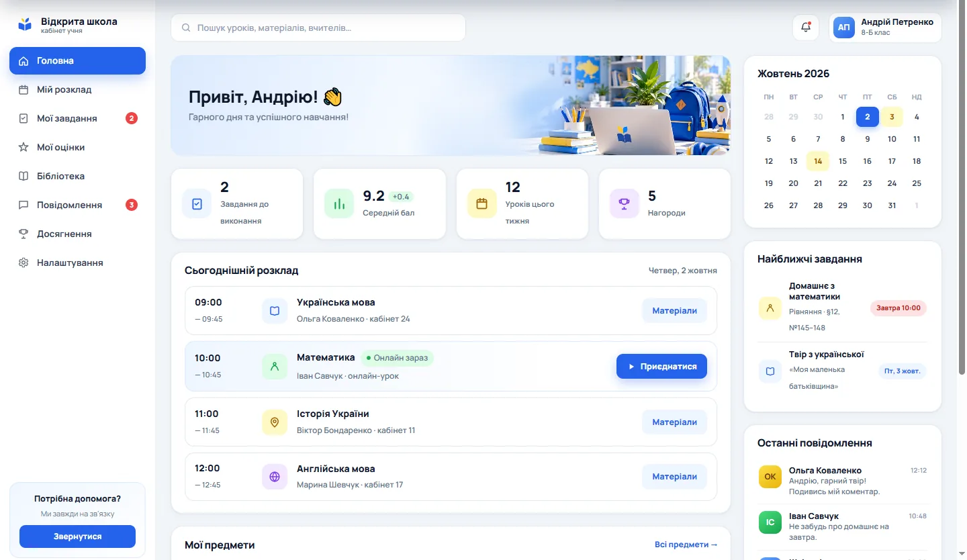Viewport: 967px width, 560px height.
Task: Click the ІС avatar of Іван Савчук
Action: click(x=770, y=522)
